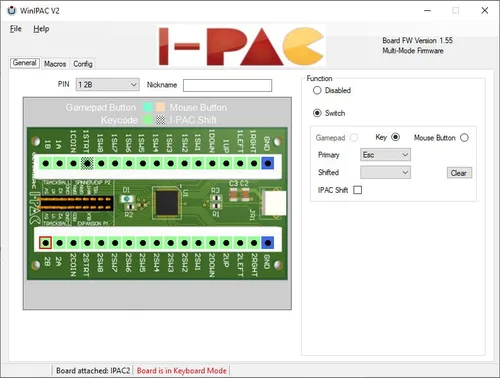Click 'Board is in Keyboard Mode' status text

(x=182, y=370)
